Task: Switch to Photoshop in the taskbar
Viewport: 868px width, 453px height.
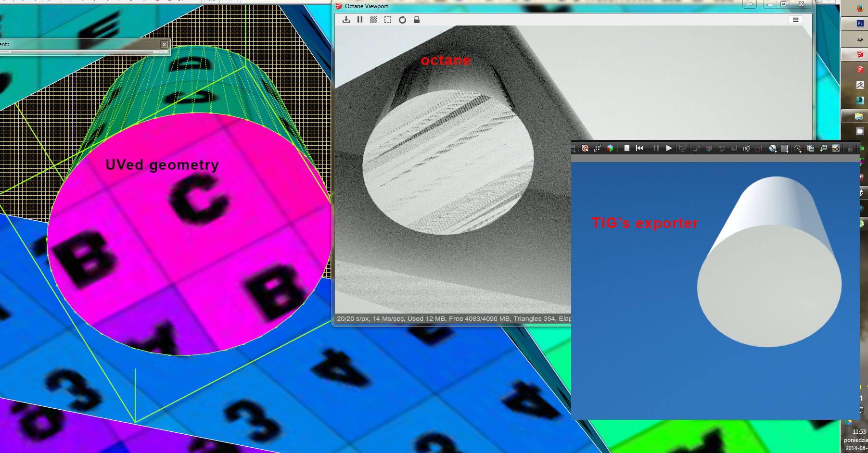Action: point(860,23)
